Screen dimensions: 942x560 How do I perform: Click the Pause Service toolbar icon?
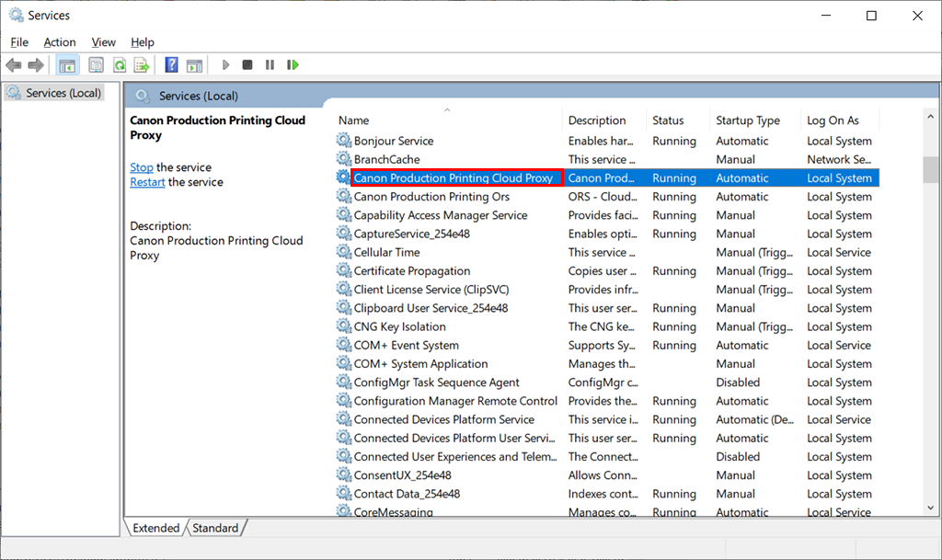click(270, 65)
